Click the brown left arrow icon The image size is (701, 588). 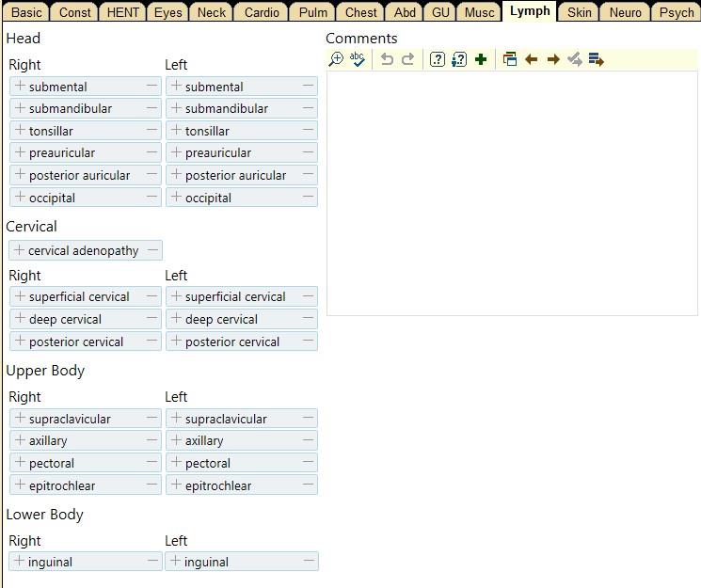tap(531, 59)
